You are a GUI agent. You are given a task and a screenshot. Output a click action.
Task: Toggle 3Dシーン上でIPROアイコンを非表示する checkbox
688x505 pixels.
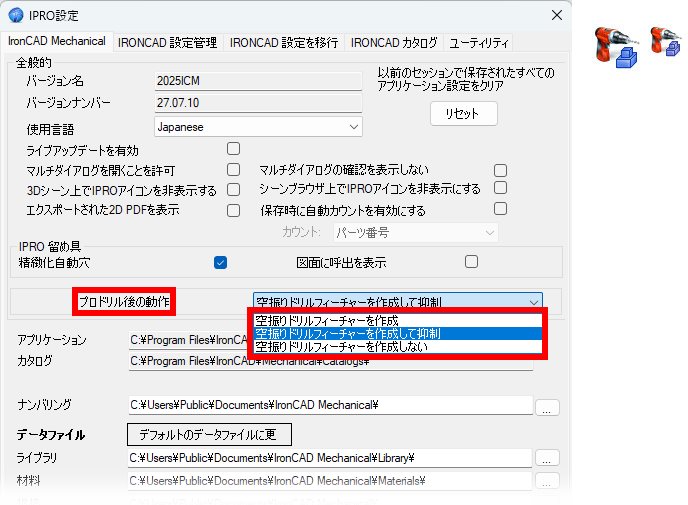[233, 190]
